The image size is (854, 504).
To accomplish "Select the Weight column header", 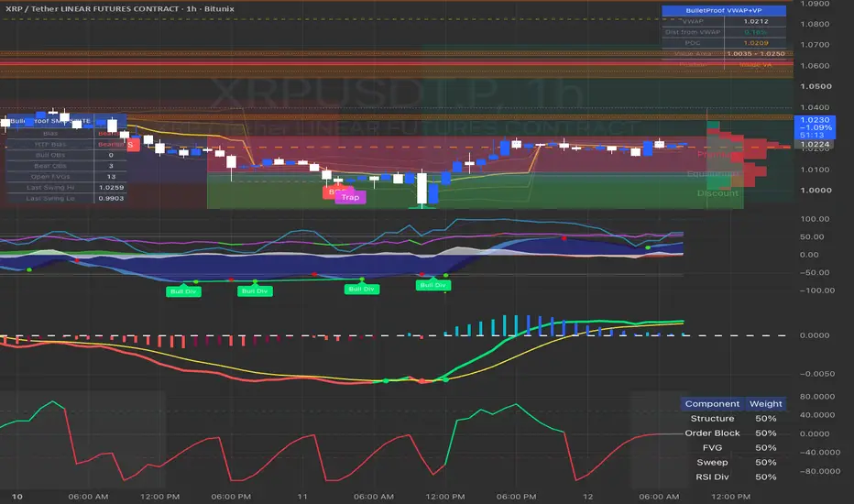I will (x=765, y=404).
